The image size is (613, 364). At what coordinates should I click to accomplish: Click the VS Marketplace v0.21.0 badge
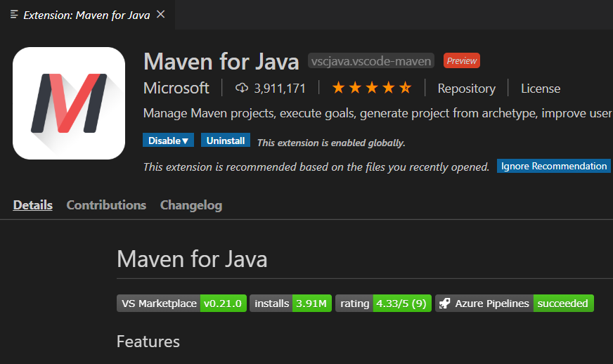coord(181,304)
